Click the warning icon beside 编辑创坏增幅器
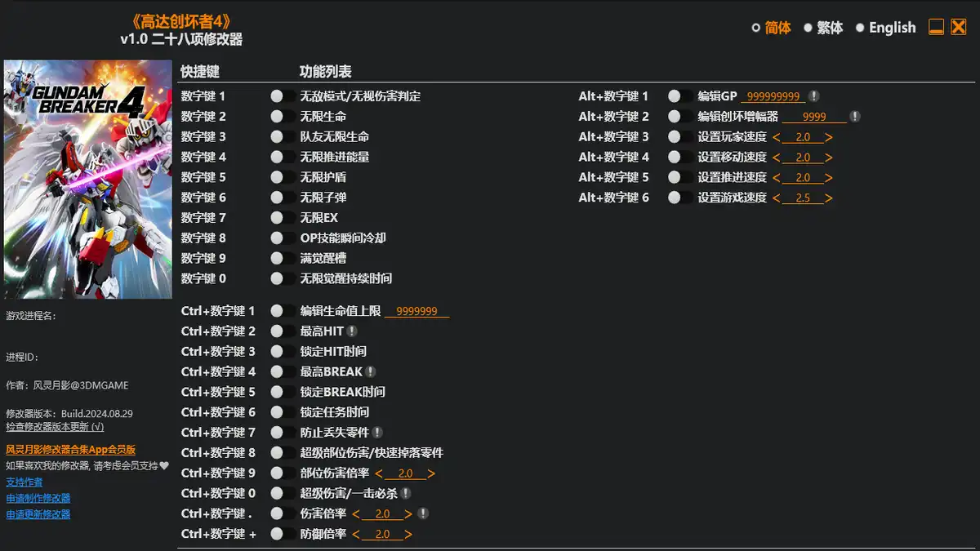The height and width of the screenshot is (551, 980). click(x=853, y=116)
